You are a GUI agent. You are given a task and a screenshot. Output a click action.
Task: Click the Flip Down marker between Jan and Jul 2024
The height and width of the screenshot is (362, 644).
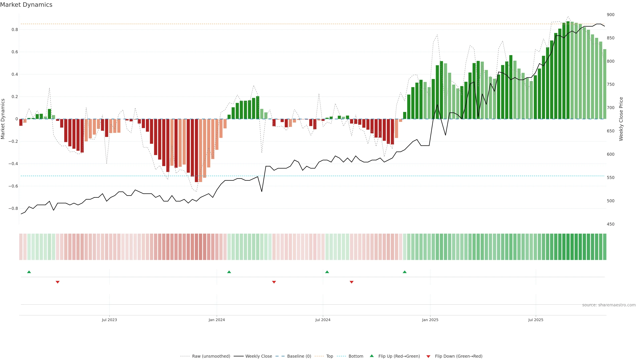tap(274, 282)
